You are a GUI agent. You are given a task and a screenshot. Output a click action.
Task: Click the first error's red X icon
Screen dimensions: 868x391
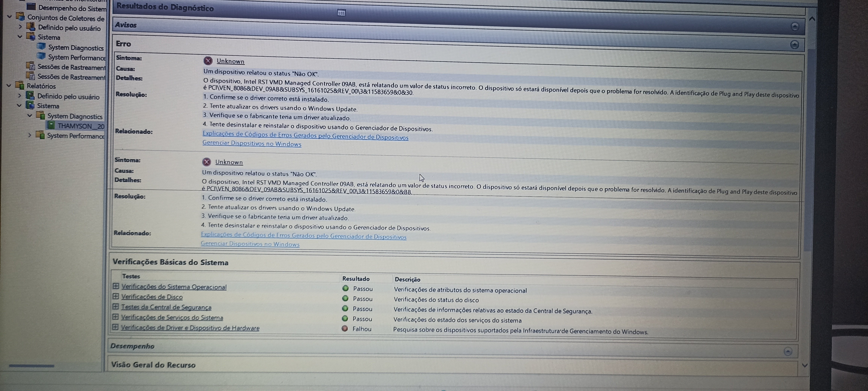[x=208, y=61]
